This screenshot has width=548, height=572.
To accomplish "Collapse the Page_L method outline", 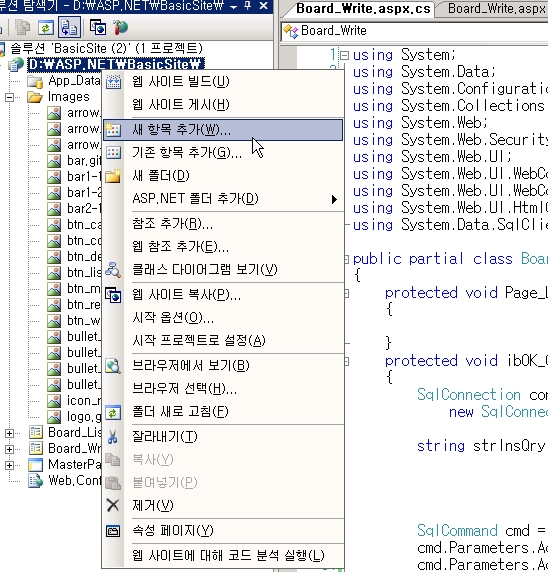I will (x=347, y=293).
